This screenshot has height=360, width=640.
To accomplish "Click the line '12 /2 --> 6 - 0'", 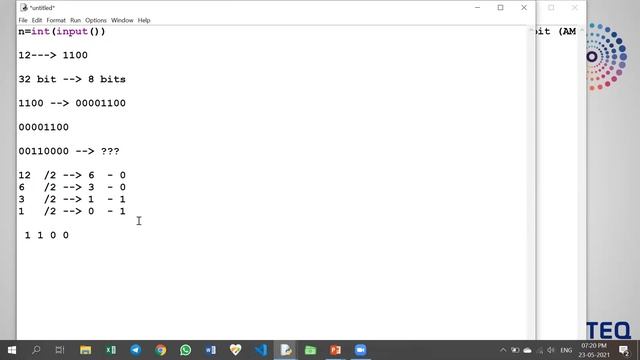I will (72, 175).
